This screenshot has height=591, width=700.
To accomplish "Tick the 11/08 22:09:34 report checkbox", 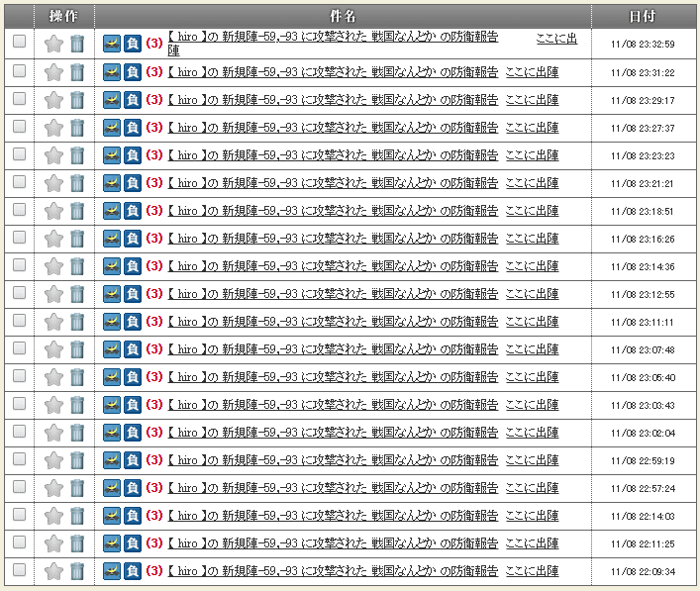I will pos(19,568).
